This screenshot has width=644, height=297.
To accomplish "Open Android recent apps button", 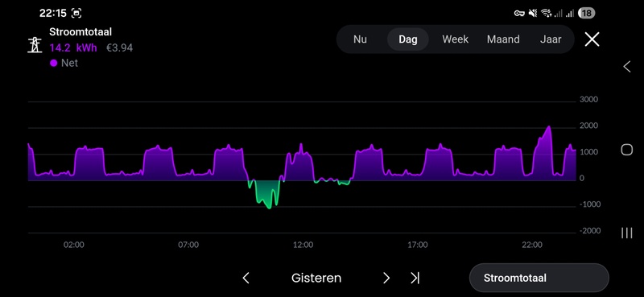I will coord(627,233).
